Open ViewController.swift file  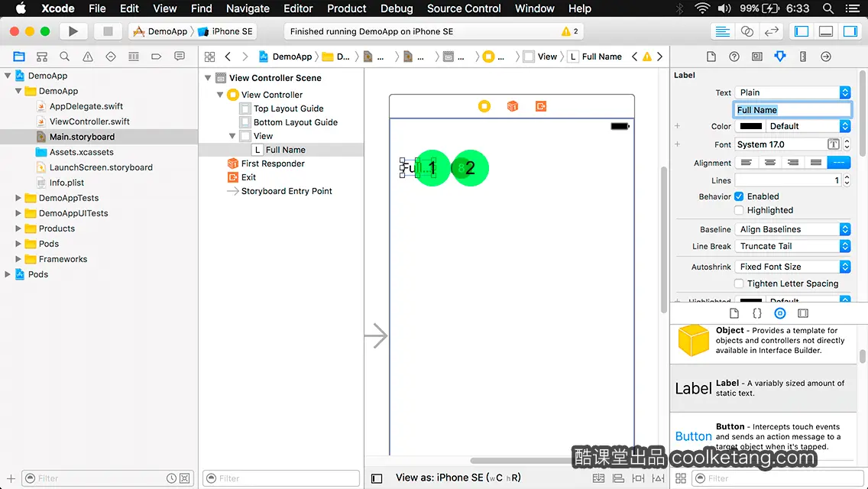click(89, 121)
